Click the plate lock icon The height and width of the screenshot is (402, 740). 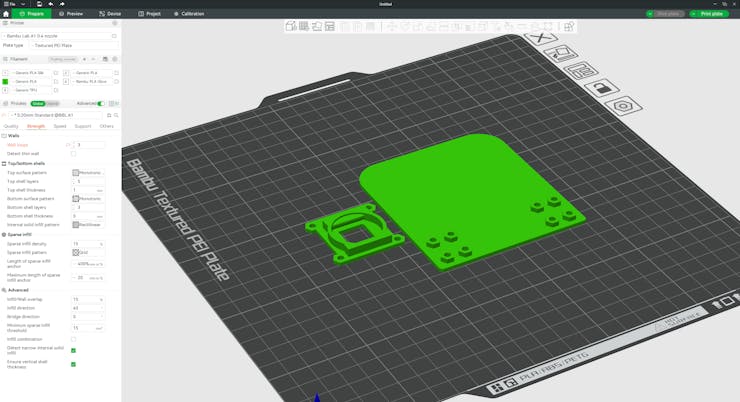601,88
